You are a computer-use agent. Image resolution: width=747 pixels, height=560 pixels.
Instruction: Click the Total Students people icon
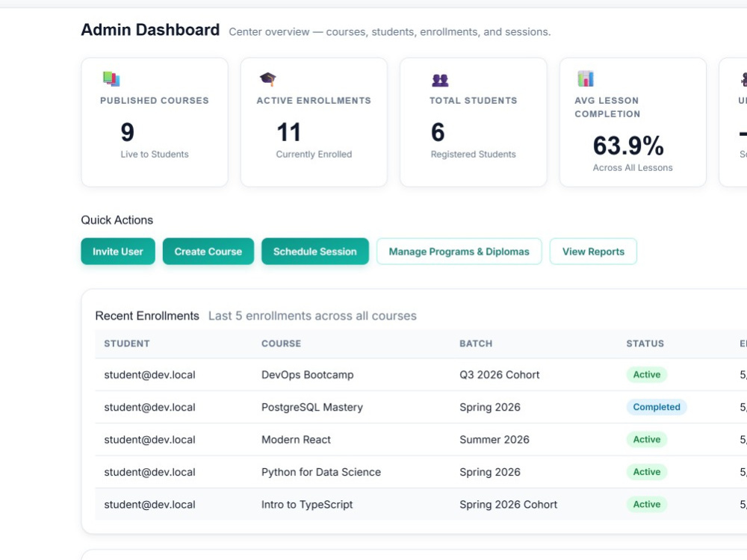point(440,80)
